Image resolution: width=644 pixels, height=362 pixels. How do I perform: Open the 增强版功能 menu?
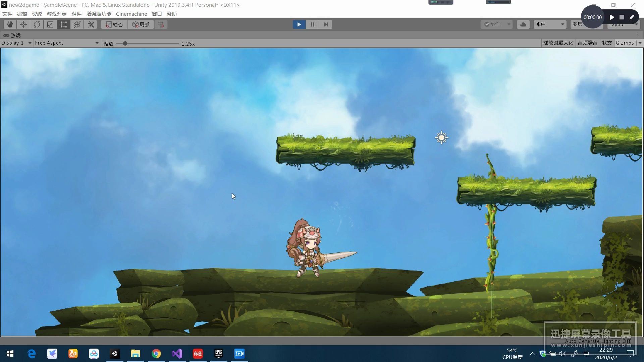tap(99, 14)
